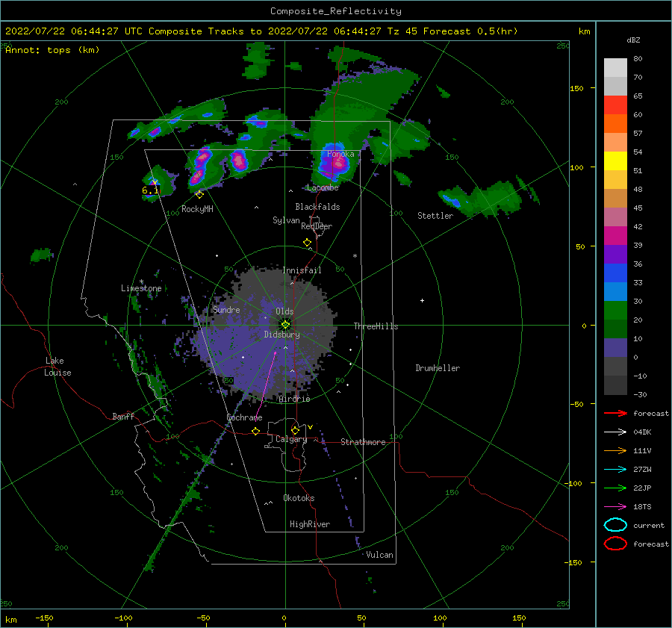This screenshot has width=672, height=628.
Task: Pick the magenta 39-42 dBZ swatch
Action: 615,235
